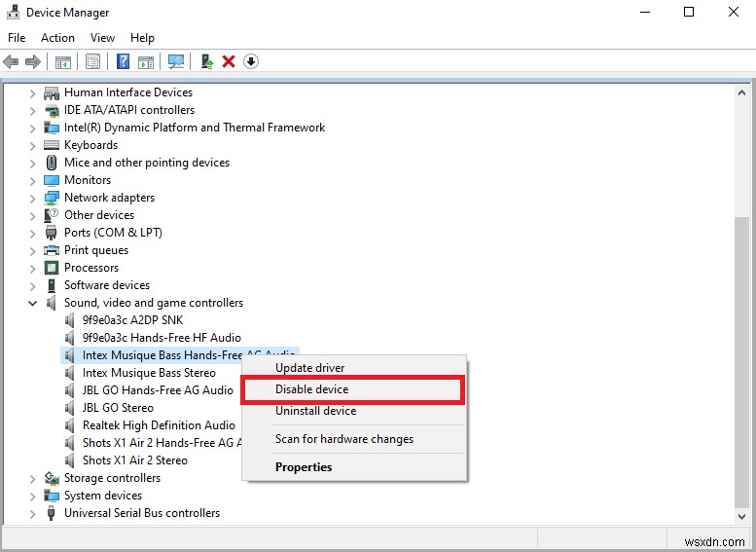Screen dimensions: 756x552
Task: Expand the Keyboards node
Action: [x=32, y=145]
